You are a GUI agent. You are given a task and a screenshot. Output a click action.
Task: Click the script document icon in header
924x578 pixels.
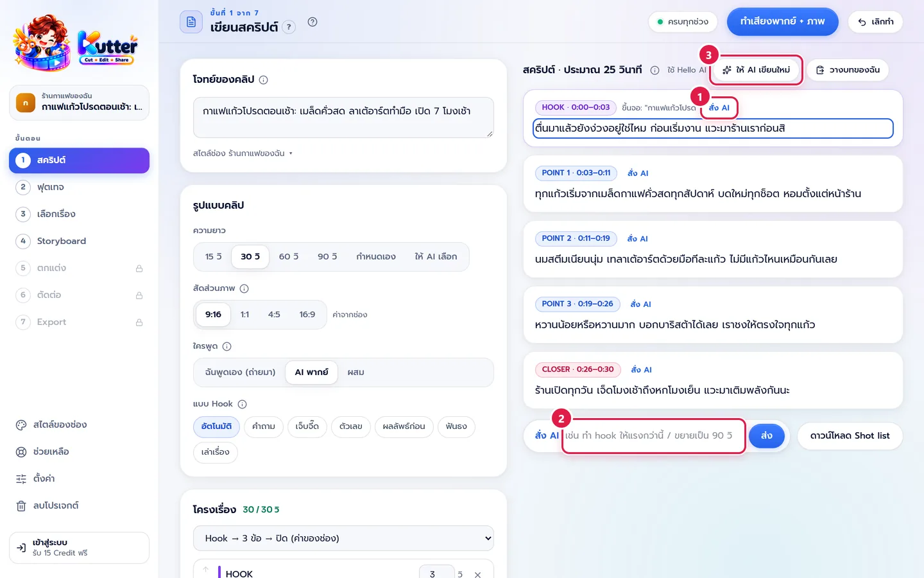(191, 22)
